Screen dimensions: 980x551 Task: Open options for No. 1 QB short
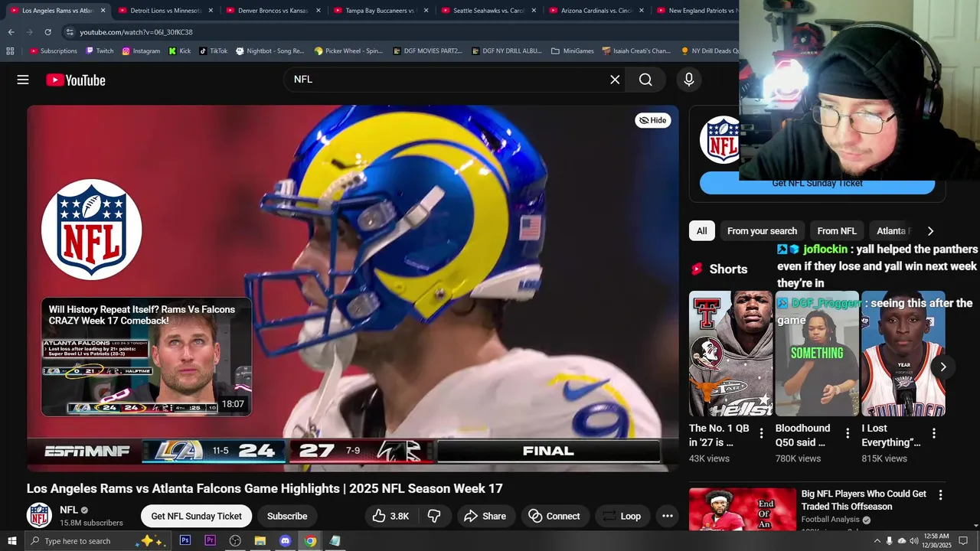pos(761,433)
